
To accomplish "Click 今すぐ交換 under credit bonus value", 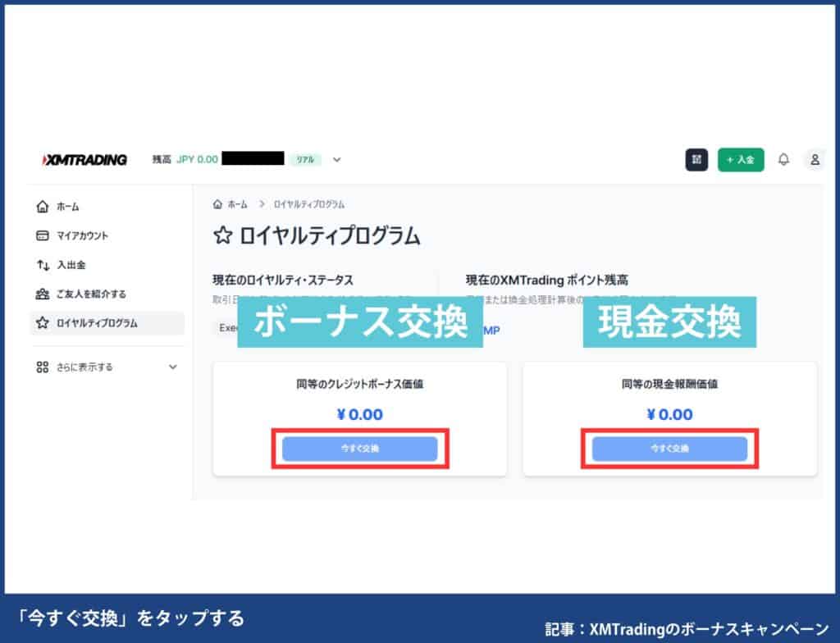I will pos(360,449).
